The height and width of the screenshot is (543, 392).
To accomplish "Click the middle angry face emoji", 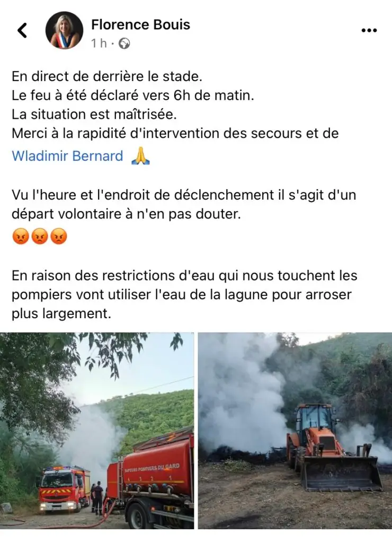I will (x=40, y=237).
